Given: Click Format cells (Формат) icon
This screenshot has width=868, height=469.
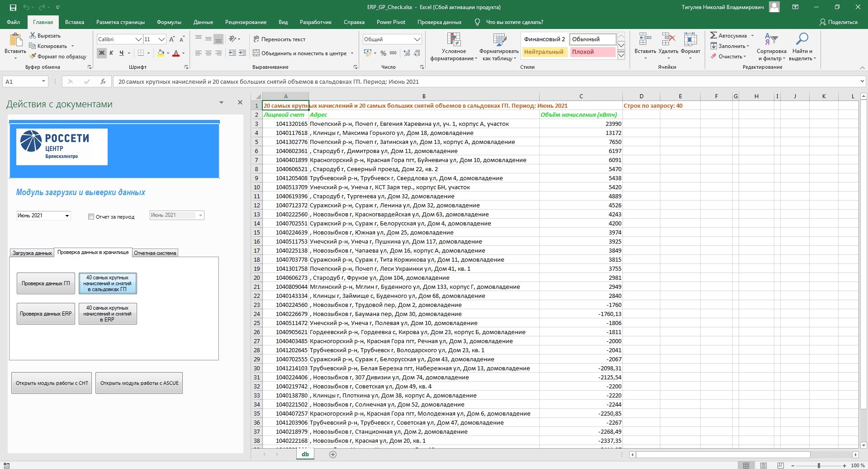Looking at the screenshot, I should pos(690,40).
